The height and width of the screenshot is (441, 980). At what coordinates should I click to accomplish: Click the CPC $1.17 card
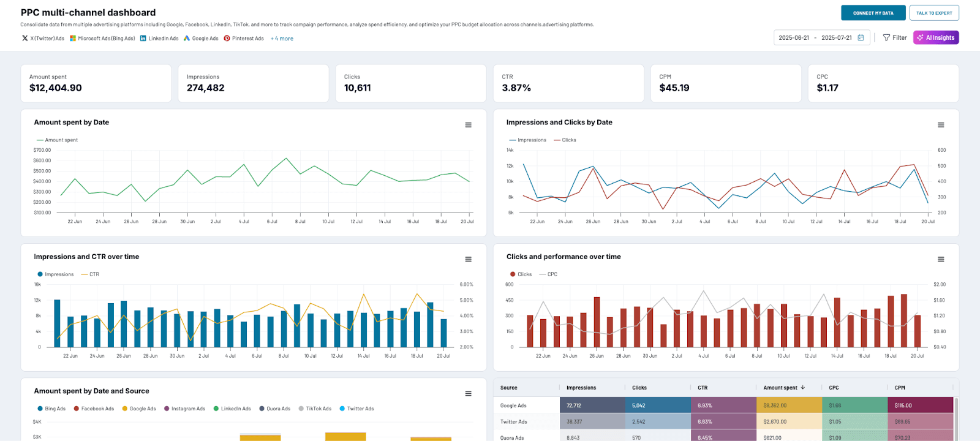coord(883,83)
